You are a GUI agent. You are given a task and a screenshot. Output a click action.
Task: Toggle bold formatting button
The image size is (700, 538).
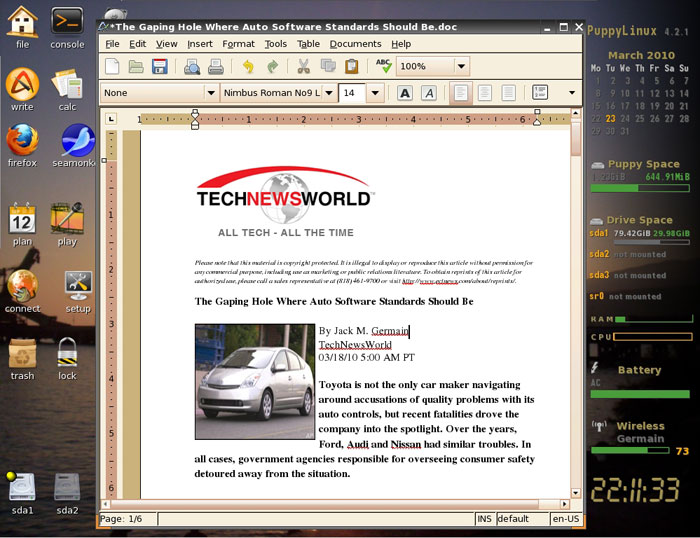(405, 93)
